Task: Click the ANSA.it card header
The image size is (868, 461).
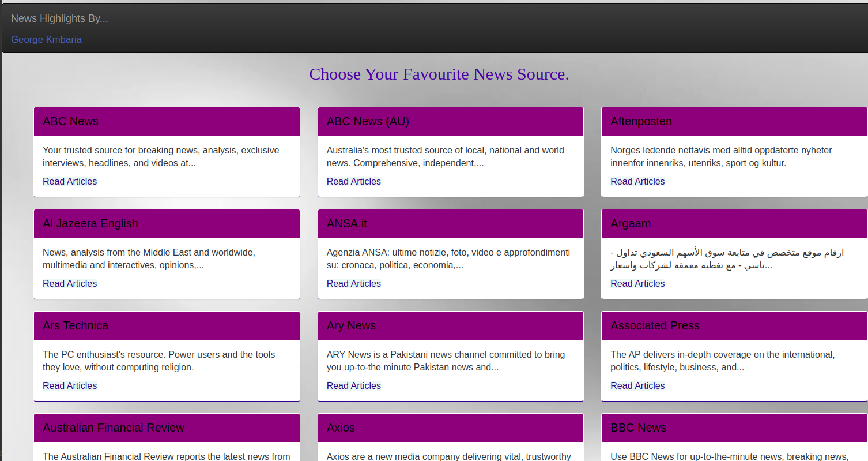Action: click(x=451, y=223)
